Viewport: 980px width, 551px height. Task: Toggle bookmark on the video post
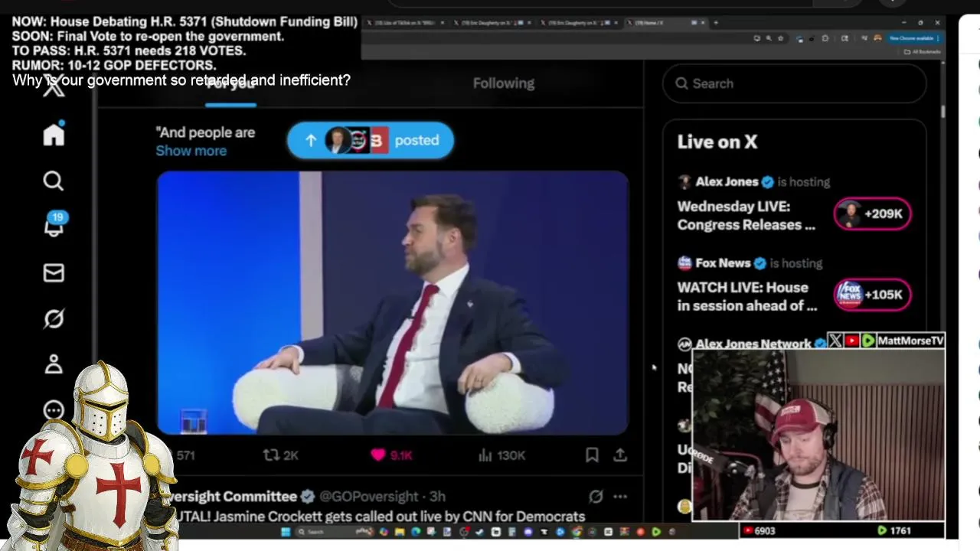click(x=592, y=455)
